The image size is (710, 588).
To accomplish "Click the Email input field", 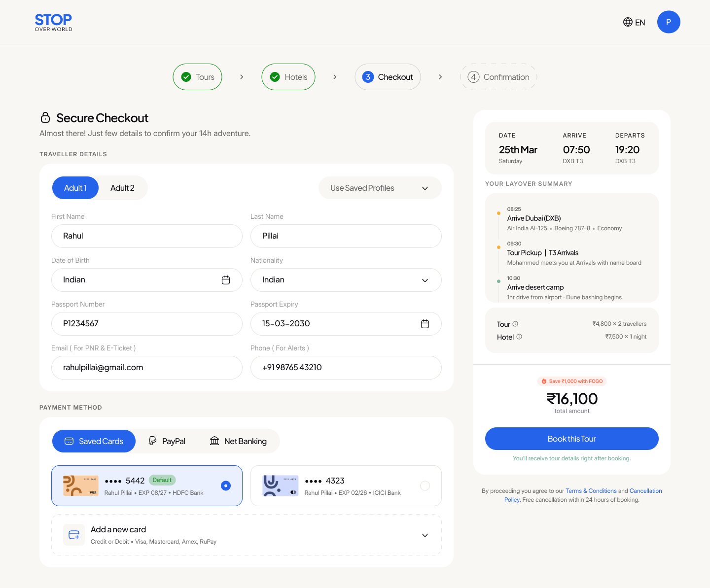I will coord(147,368).
